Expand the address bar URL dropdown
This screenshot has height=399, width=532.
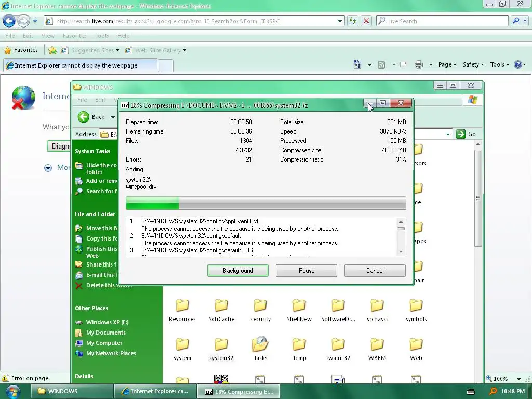click(x=340, y=21)
